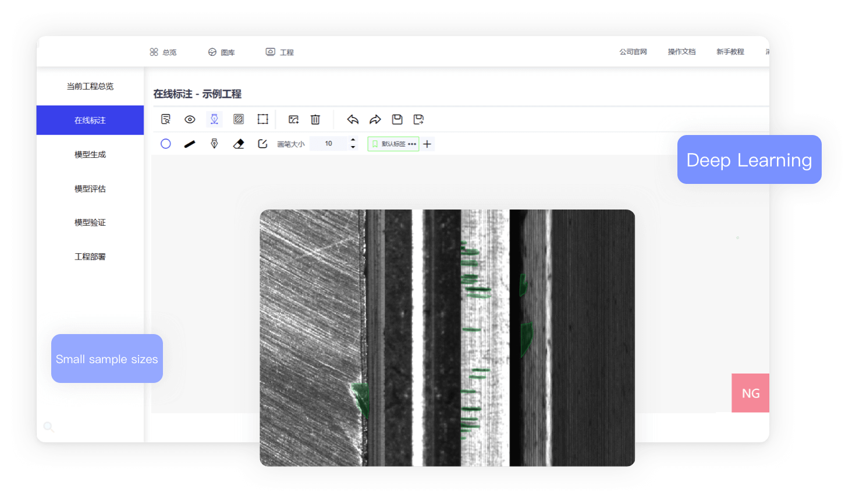Click the document search icon in toolbar
Image resolution: width=845 pixels, height=504 pixels.
point(166,119)
